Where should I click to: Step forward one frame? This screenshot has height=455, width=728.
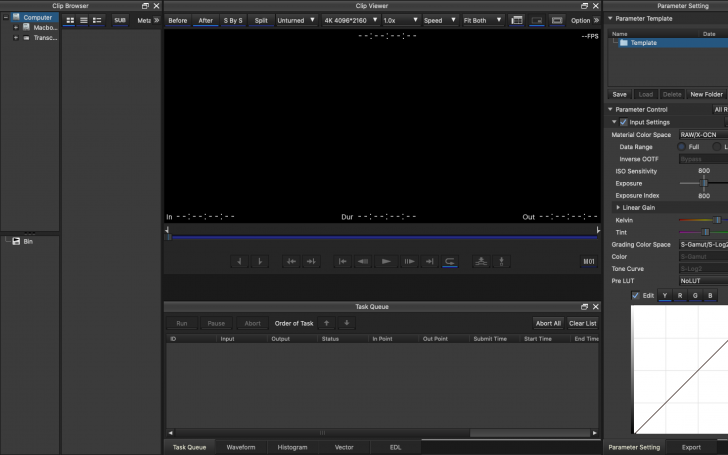[x=408, y=261]
